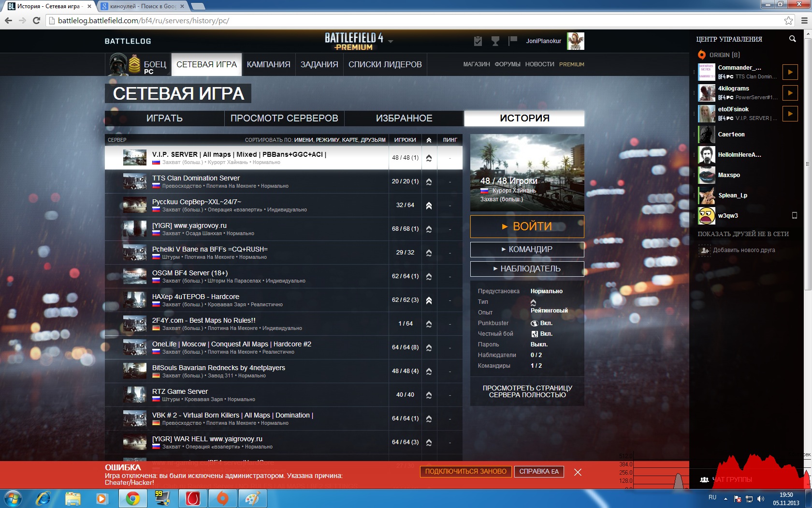
Task: Open the КАМПАНИЯ navigation item
Action: pyautogui.click(x=268, y=64)
